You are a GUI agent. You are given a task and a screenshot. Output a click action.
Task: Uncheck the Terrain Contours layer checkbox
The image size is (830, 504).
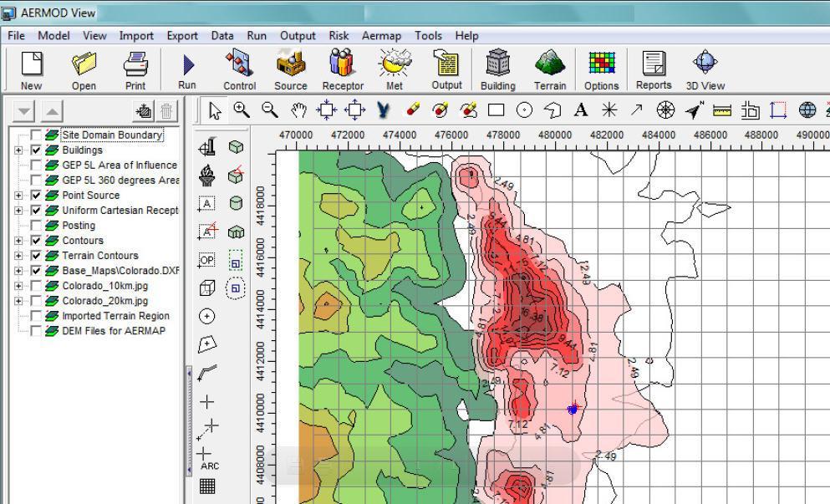click(x=35, y=255)
